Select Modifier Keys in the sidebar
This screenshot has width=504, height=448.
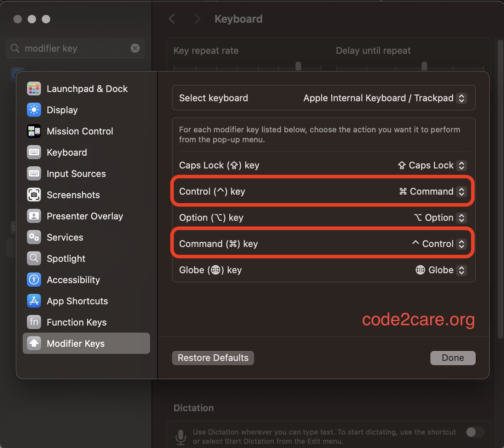tap(75, 343)
